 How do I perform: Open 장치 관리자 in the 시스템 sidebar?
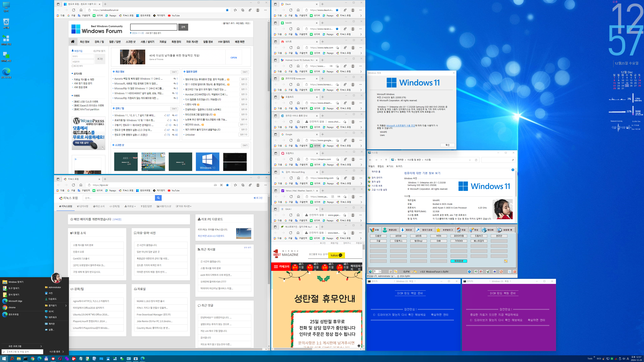click(x=377, y=178)
